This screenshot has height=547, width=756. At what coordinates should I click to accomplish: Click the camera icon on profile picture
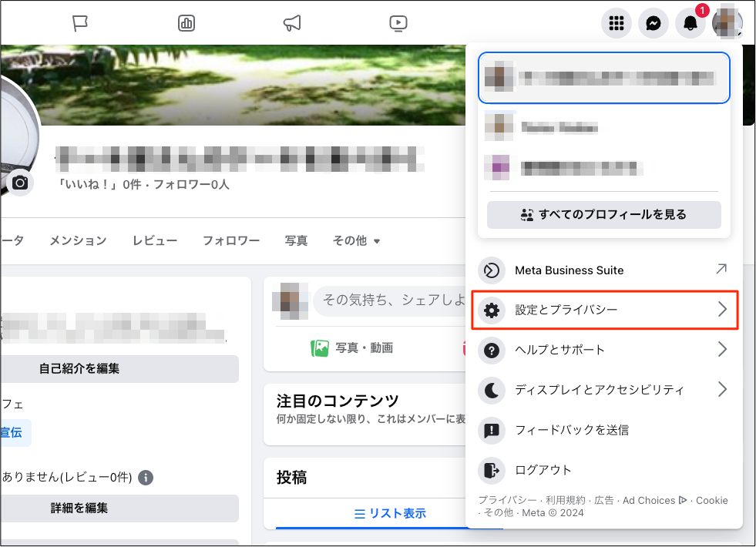point(20,183)
